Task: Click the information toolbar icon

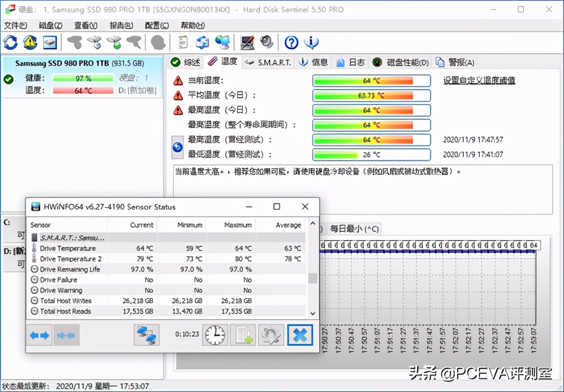Action: [x=311, y=42]
